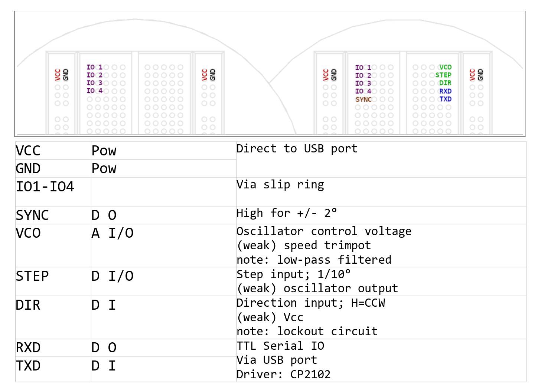
Task: Click the green DIR pin label
Action: [x=445, y=83]
